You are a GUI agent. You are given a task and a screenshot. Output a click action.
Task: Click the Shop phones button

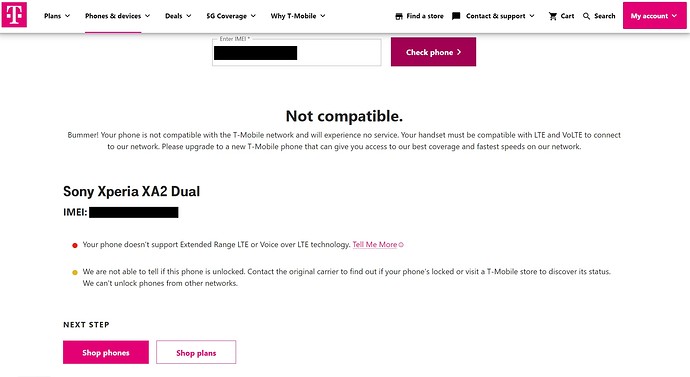(x=106, y=352)
